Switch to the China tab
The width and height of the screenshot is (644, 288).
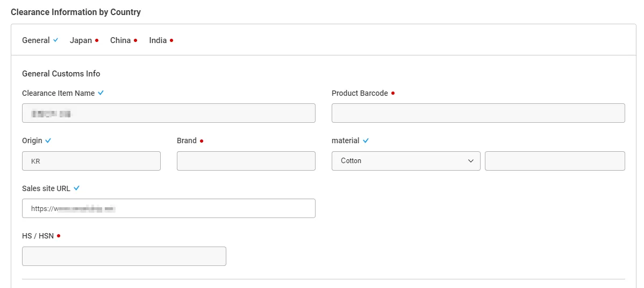tap(120, 40)
